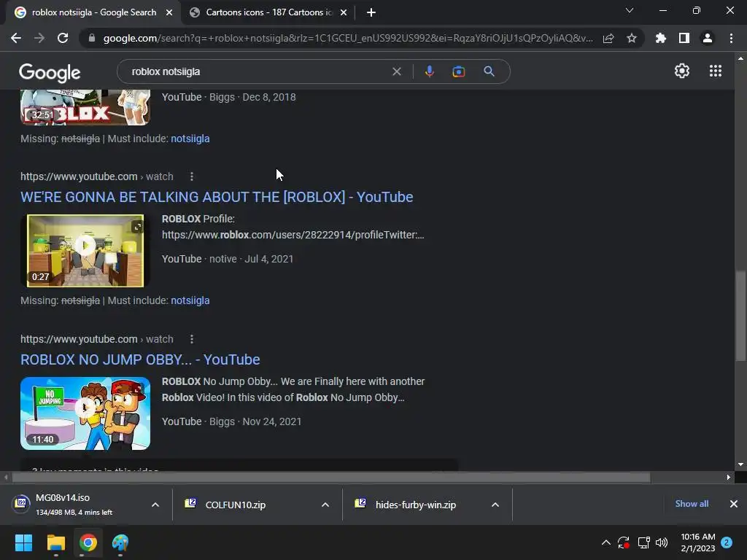Click the scroll down arrow

point(740,464)
